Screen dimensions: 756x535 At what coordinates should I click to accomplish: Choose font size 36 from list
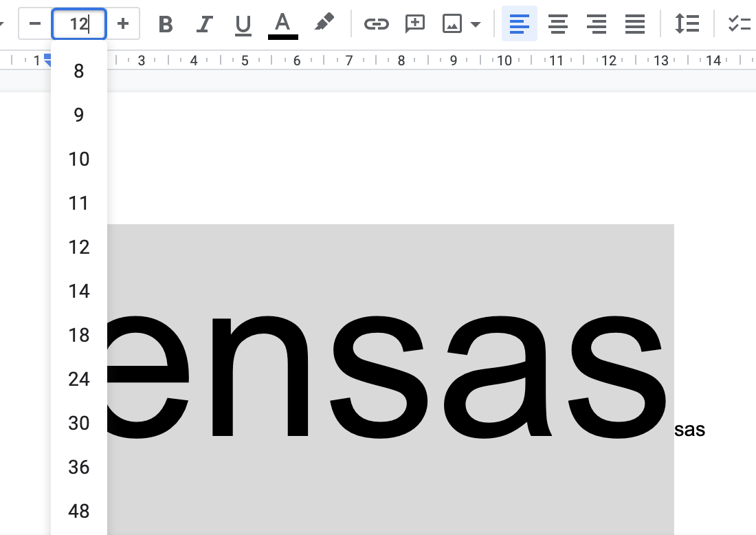pos(78,467)
